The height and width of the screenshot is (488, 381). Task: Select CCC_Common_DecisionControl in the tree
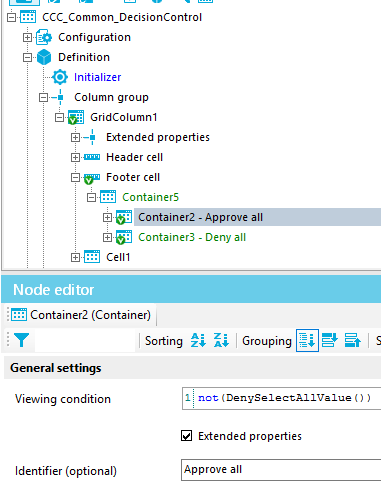(x=122, y=17)
